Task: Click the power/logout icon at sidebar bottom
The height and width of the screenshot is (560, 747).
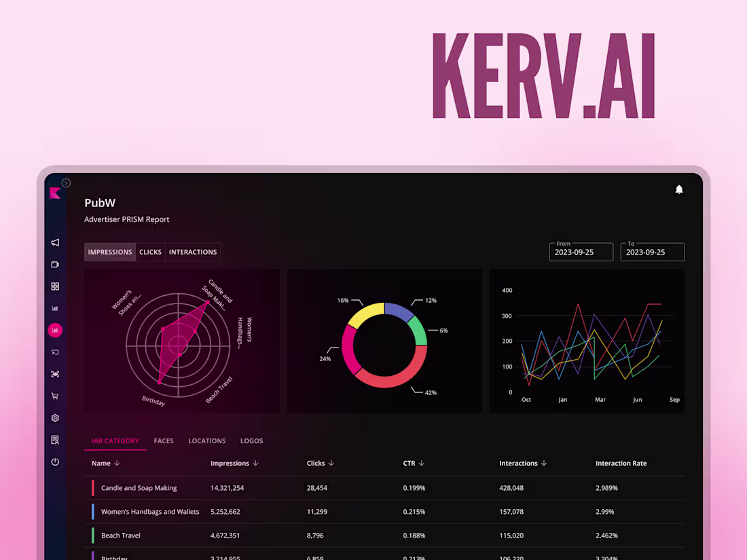Action: point(55,461)
